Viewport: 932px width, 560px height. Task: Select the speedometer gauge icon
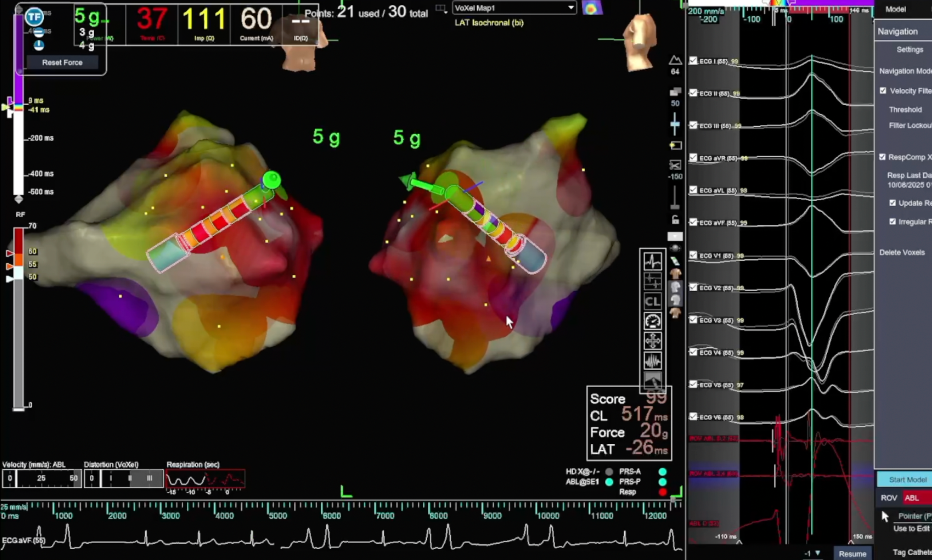pyautogui.click(x=652, y=321)
